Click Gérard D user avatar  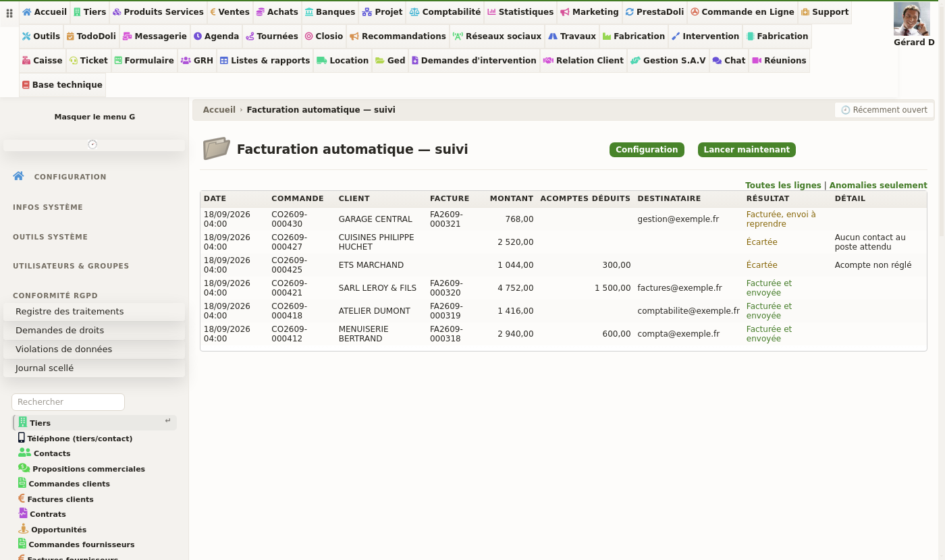[x=912, y=19]
